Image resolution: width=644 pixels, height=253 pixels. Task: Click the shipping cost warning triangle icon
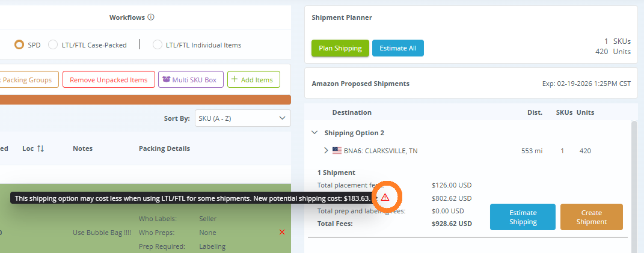(x=385, y=197)
